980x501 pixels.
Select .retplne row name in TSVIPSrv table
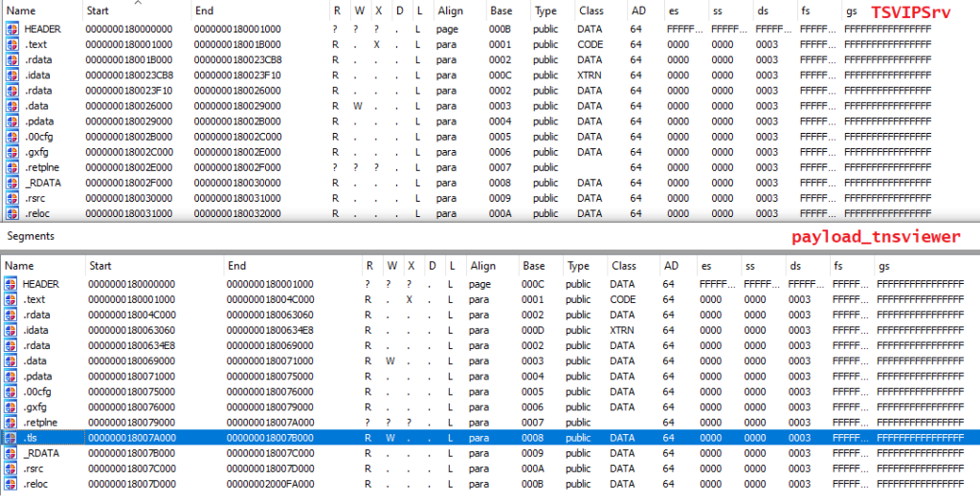tap(41, 167)
